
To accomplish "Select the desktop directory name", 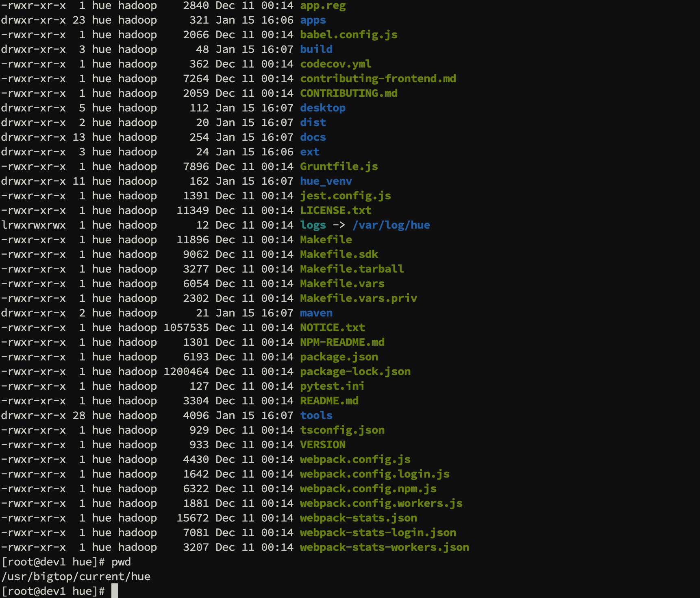I will pyautogui.click(x=322, y=108).
